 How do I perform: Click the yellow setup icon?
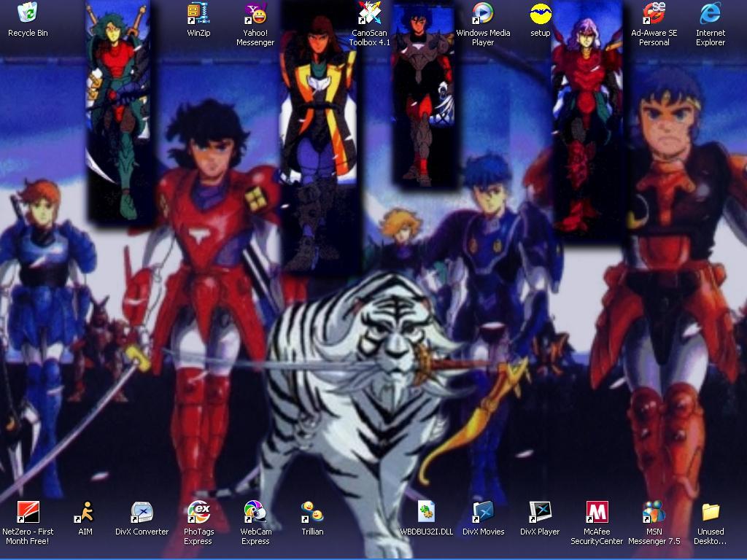click(x=541, y=13)
